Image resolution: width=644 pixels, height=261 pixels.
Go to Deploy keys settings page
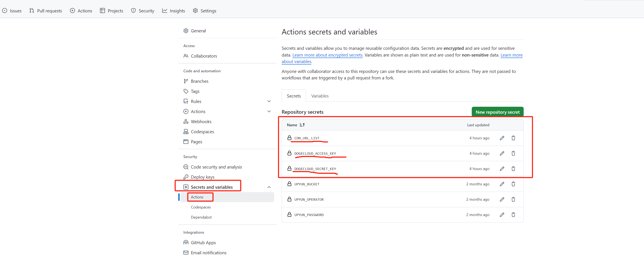click(202, 177)
